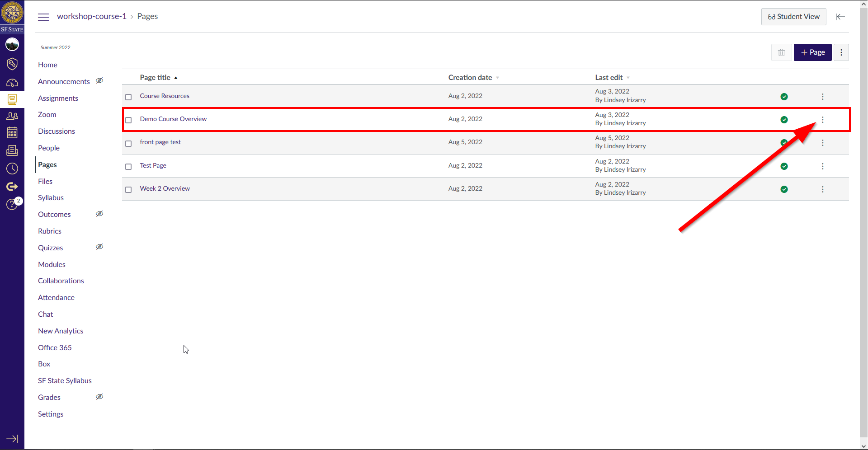Open the options kebab for Week 2 Overview
This screenshot has height=450, width=868.
click(x=823, y=189)
